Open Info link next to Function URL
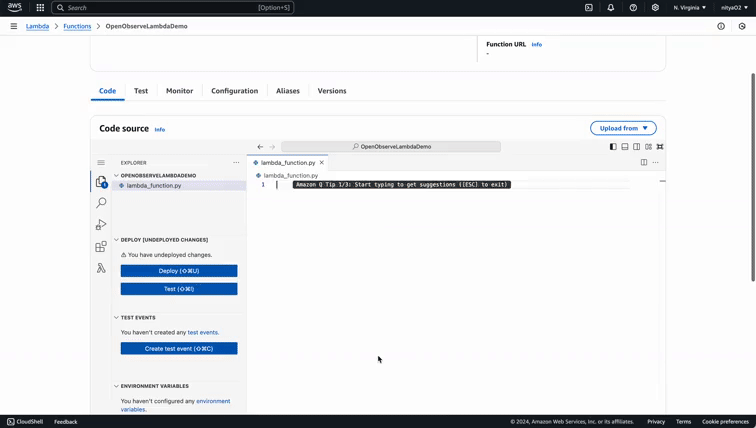This screenshot has width=756, height=428. tap(537, 44)
